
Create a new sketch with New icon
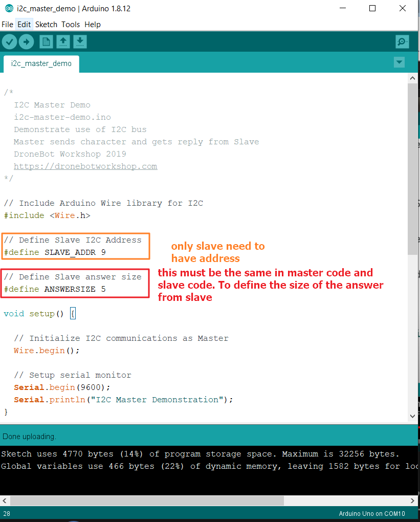[x=46, y=42]
